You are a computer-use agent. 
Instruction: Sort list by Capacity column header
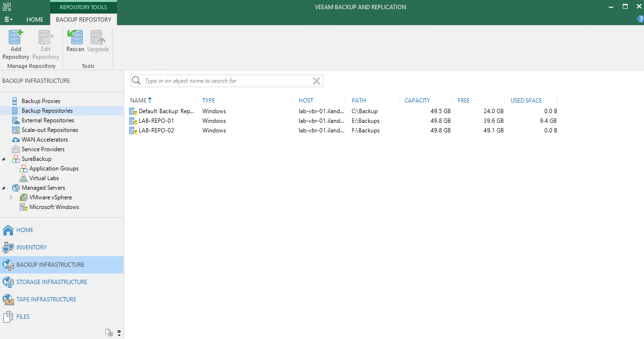[x=417, y=101]
